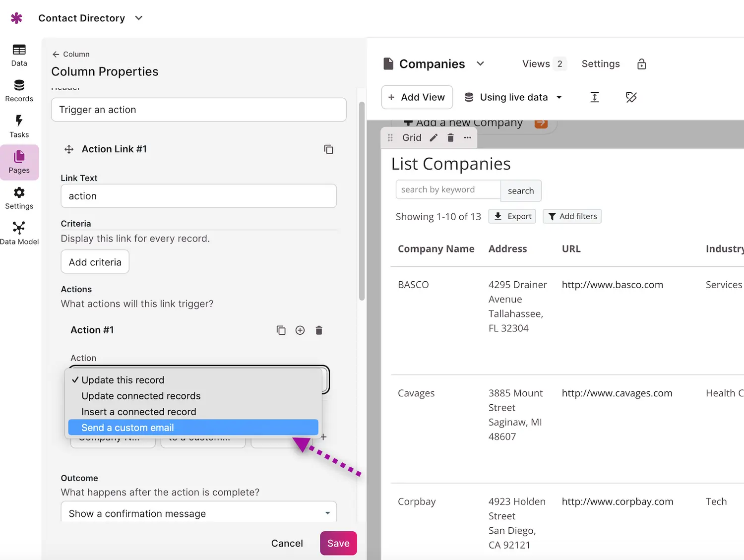Go to Tasks in the sidebar
Viewport: 744px width, 560px height.
pyautogui.click(x=19, y=126)
